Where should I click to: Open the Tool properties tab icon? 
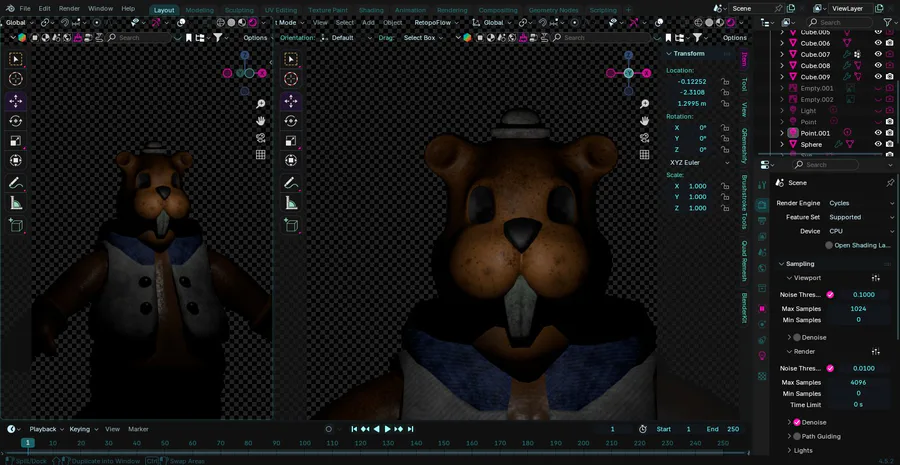(x=762, y=185)
